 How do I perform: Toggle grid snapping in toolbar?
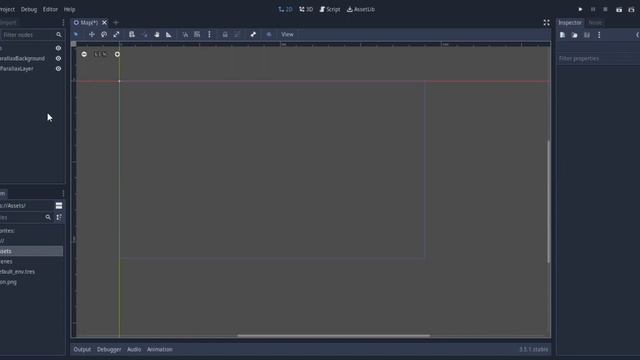pyautogui.click(x=197, y=35)
